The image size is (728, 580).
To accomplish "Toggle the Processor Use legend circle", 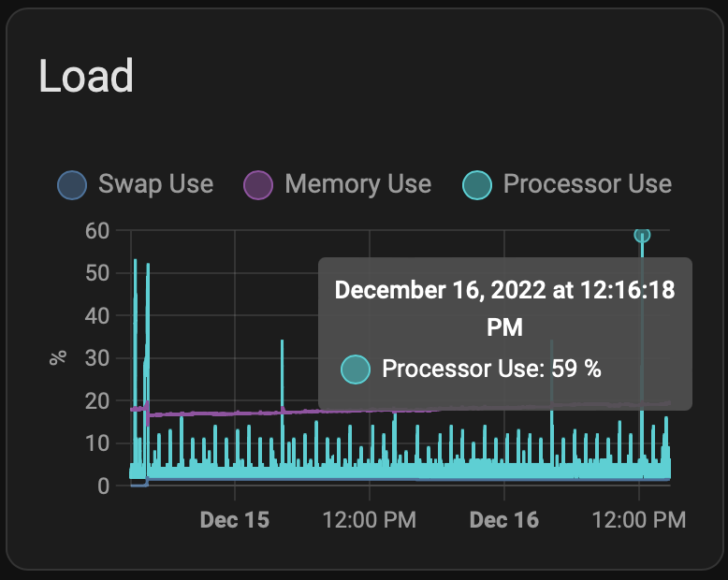I will point(478,185).
